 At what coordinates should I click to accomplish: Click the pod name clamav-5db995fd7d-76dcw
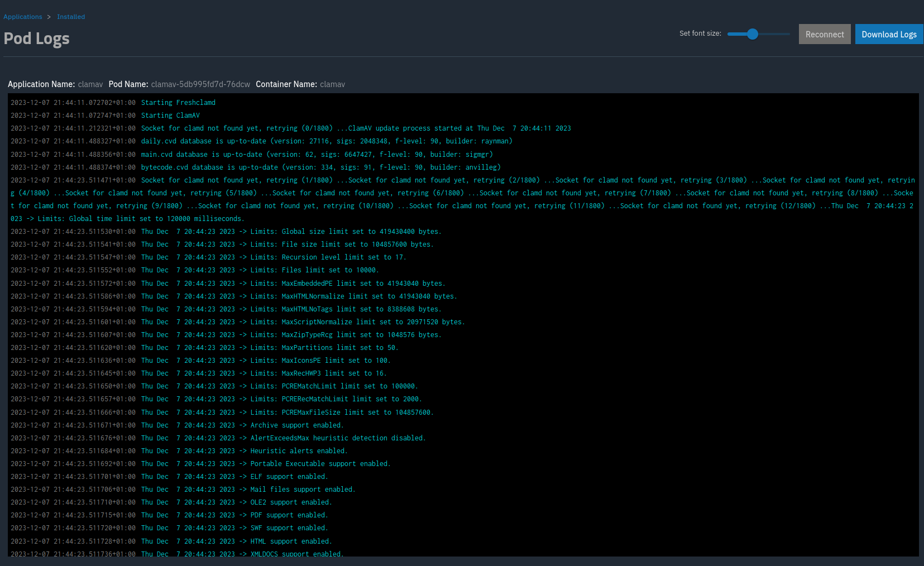(200, 84)
